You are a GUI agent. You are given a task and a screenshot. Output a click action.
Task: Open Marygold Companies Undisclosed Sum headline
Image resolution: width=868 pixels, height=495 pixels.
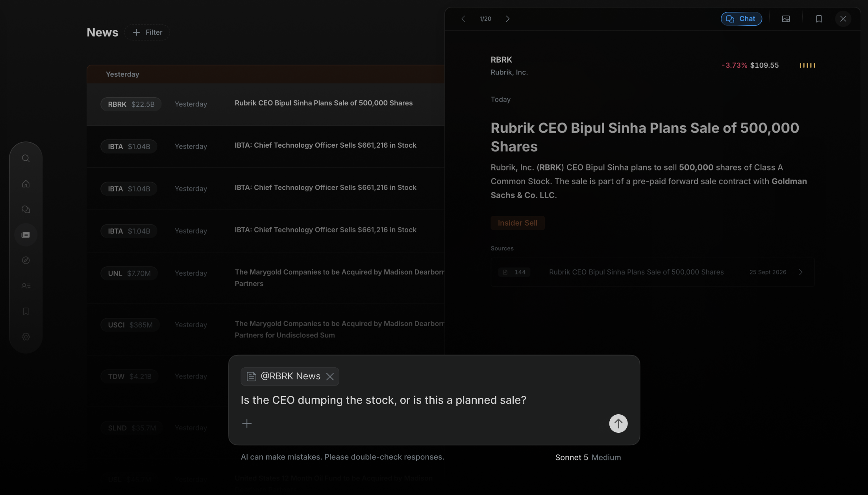pyautogui.click(x=340, y=329)
